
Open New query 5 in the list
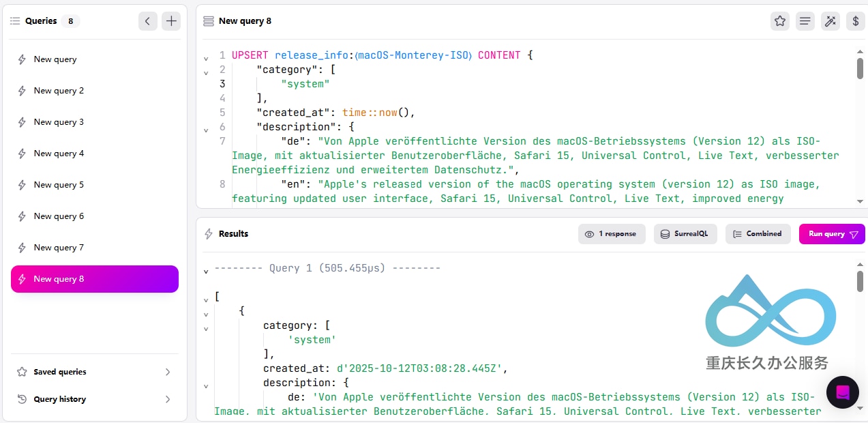(95, 185)
